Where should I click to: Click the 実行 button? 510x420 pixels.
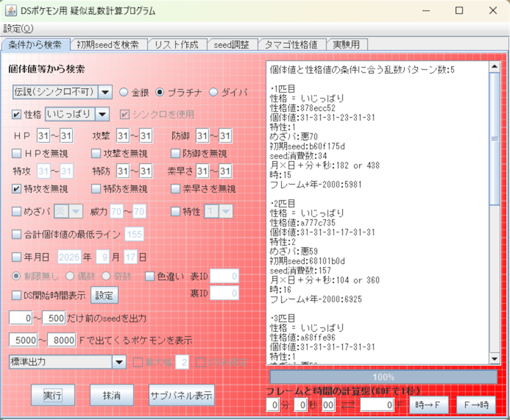tap(53, 395)
